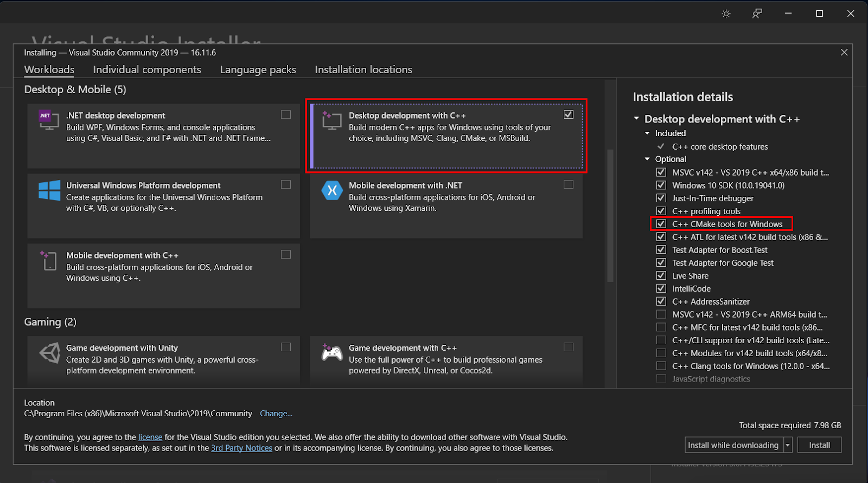Check Game development with C++ workload
The width and height of the screenshot is (868, 483).
[569, 347]
